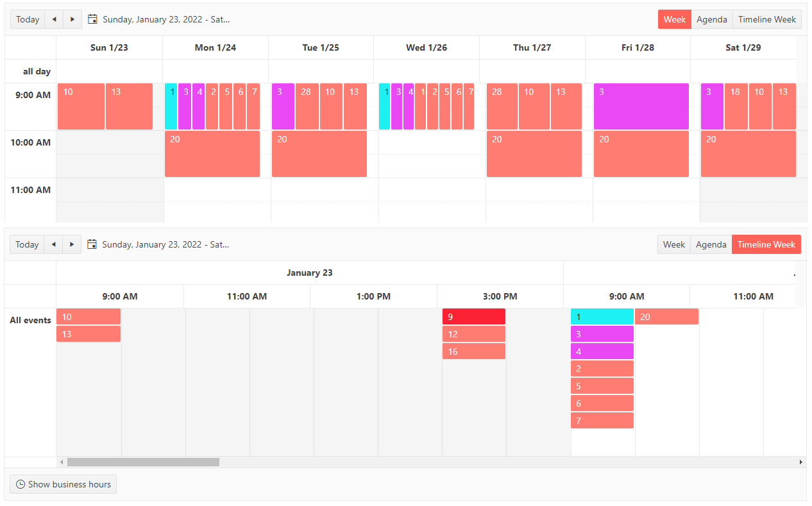Click Fri 1/28 column header
812x506 pixels.
coord(638,47)
